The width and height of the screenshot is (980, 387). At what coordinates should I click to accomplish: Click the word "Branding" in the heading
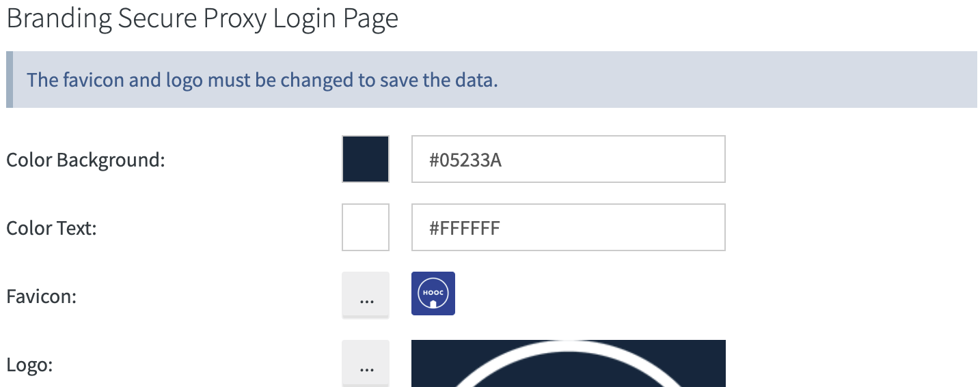click(59, 18)
